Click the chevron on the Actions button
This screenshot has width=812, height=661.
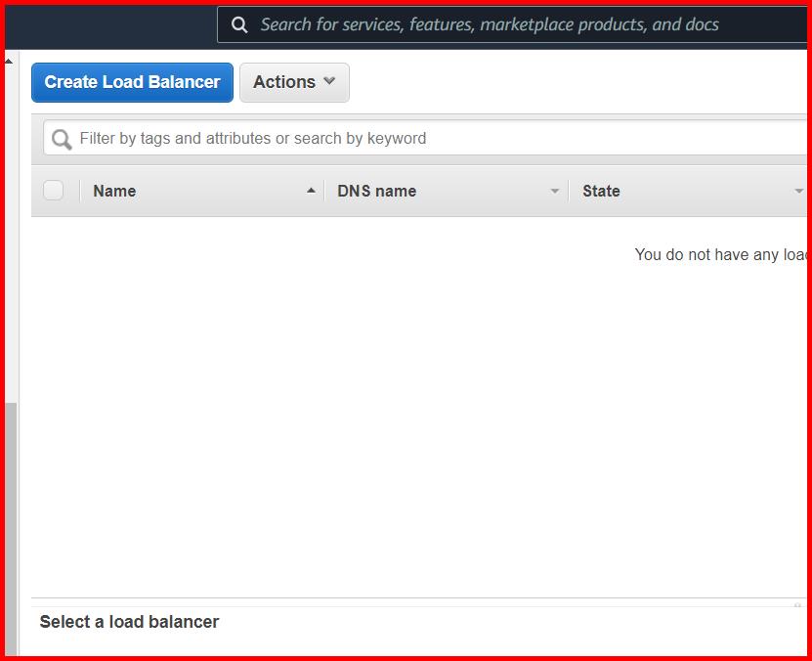pos(329,82)
